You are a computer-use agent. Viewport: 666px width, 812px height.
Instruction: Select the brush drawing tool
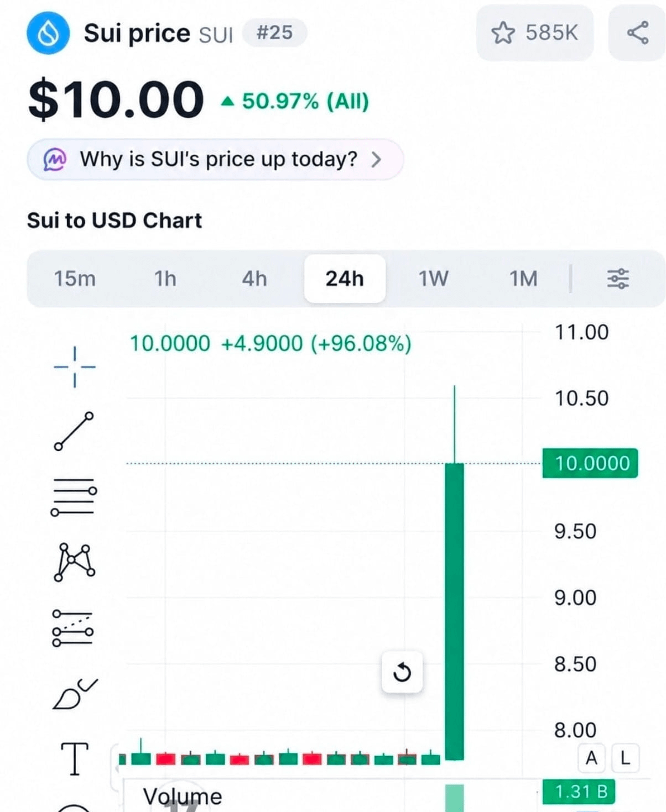coord(75,694)
